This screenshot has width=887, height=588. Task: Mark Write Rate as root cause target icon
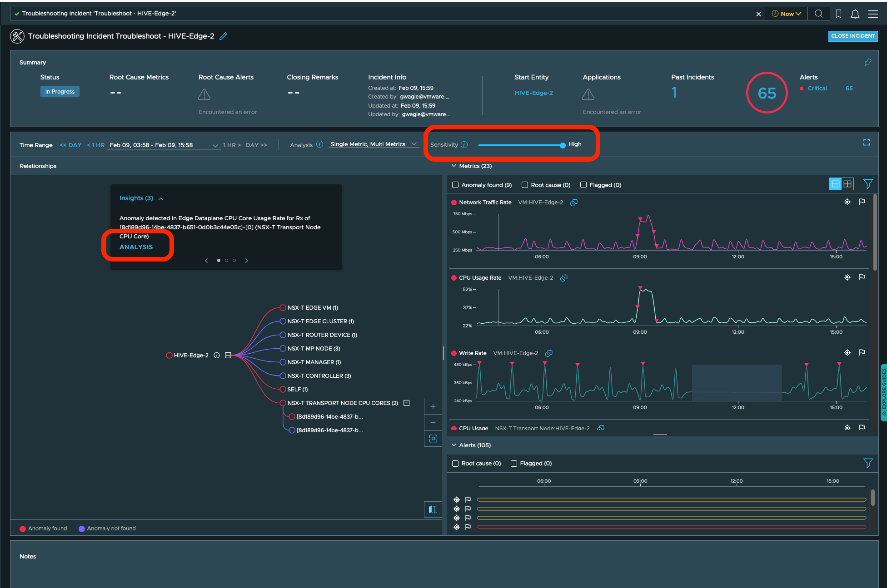[x=847, y=353]
